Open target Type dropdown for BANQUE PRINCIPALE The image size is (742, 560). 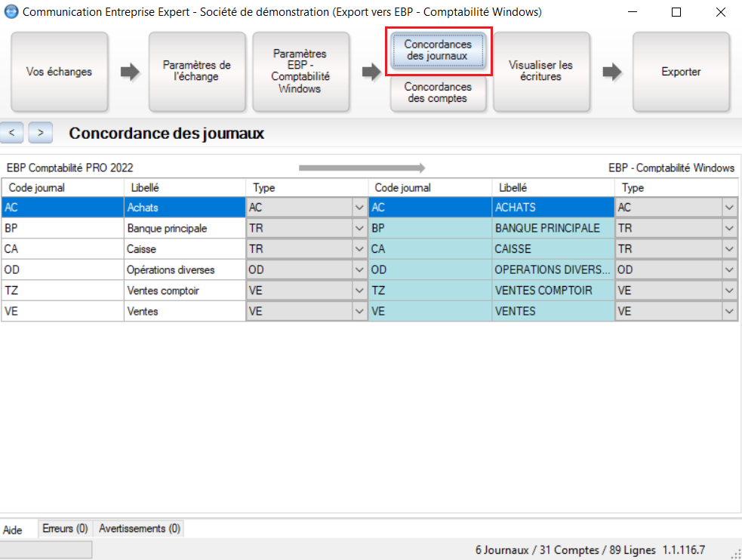pyautogui.click(x=729, y=229)
